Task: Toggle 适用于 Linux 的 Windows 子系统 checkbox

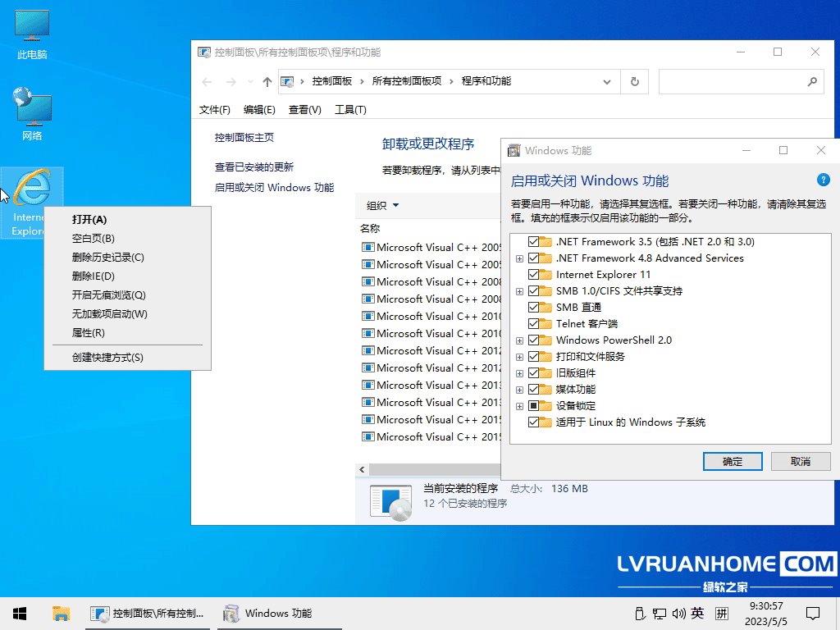Action: (x=534, y=422)
